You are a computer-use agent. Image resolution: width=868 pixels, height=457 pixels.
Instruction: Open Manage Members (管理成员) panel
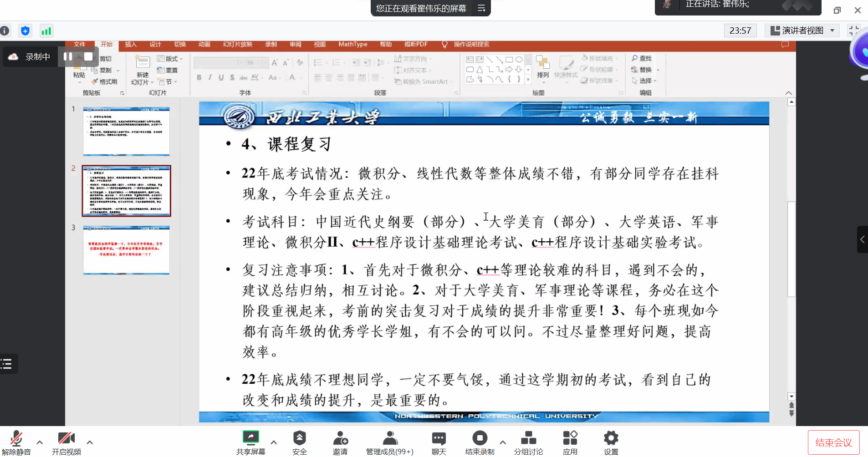[390, 439]
